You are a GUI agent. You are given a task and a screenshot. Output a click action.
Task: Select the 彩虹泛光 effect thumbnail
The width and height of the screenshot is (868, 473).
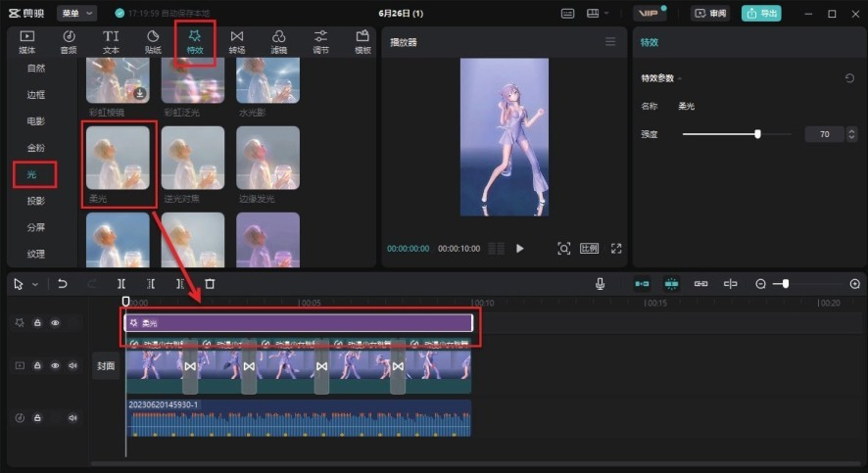tap(193, 80)
